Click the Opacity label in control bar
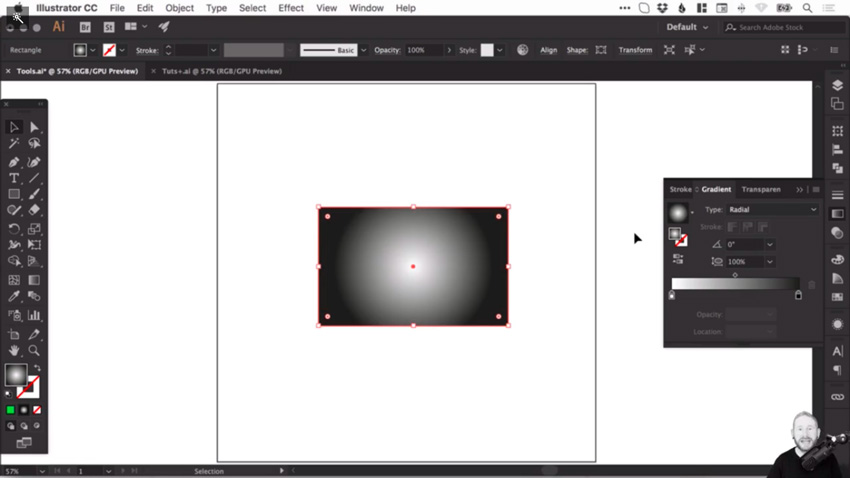This screenshot has height=478, width=850. point(387,50)
